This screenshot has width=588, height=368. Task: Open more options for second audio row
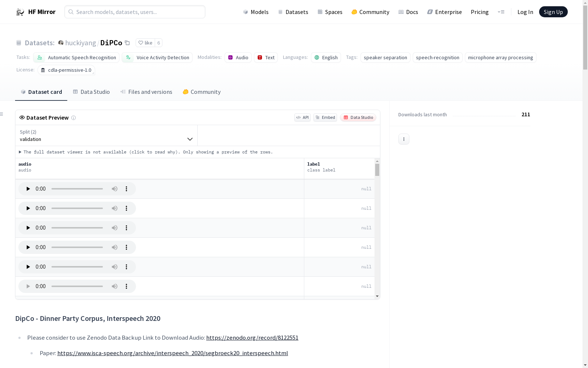coord(126,208)
